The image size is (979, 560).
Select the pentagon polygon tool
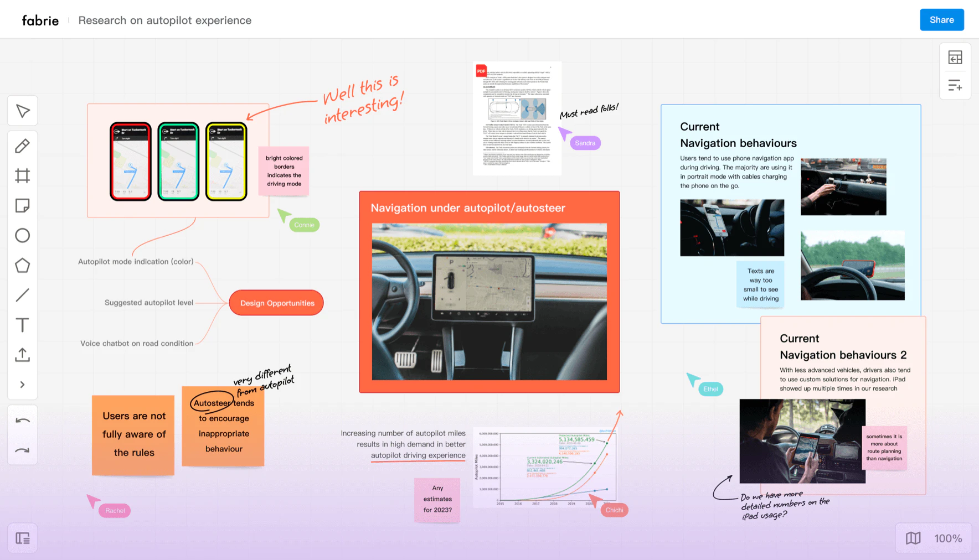click(x=23, y=266)
